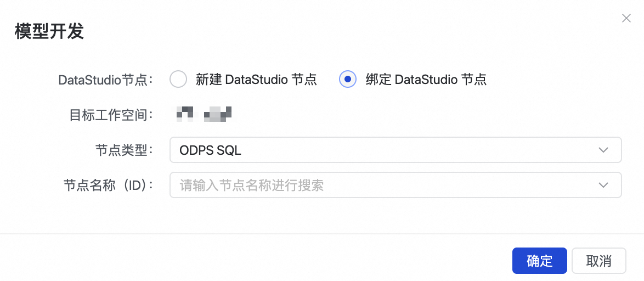This screenshot has width=644, height=281.
Task: Click the 目标工作空间 field label
Action: pyautogui.click(x=110, y=115)
